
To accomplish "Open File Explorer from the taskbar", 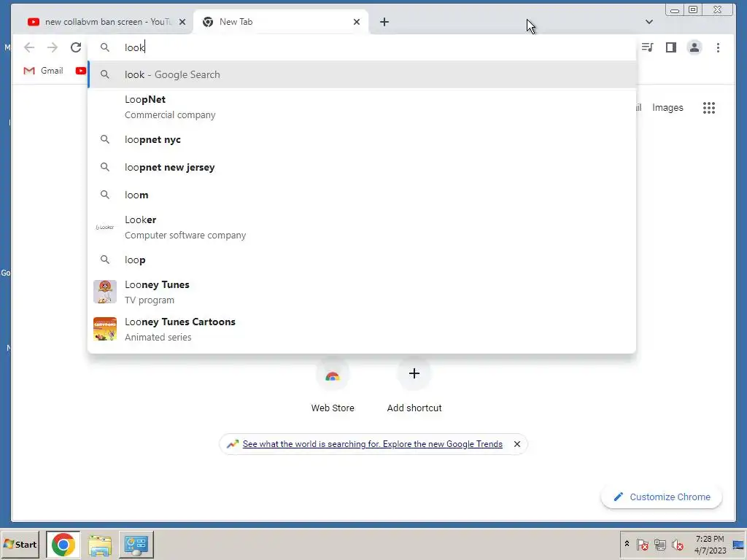I will pos(99,545).
